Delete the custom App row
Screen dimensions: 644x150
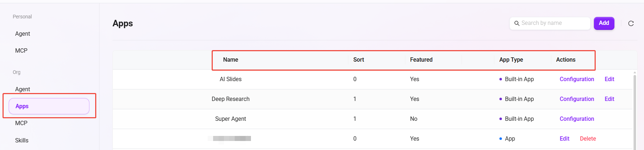tap(588, 138)
